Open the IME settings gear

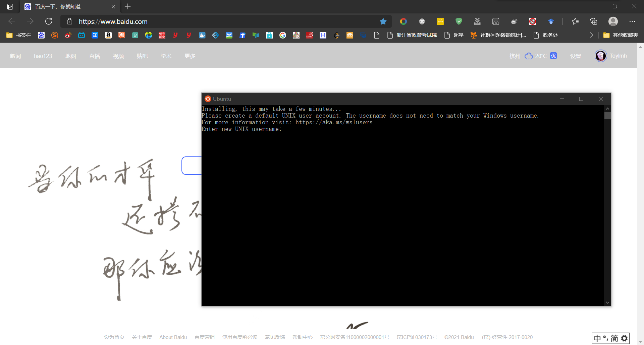coord(624,338)
